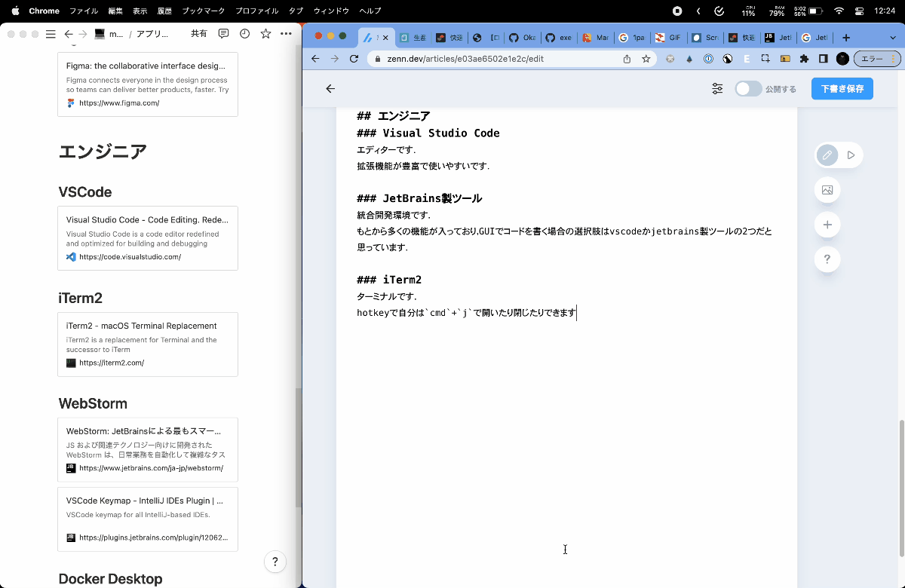Bookmark this page with star icon in Chrome

pyautogui.click(x=646, y=59)
